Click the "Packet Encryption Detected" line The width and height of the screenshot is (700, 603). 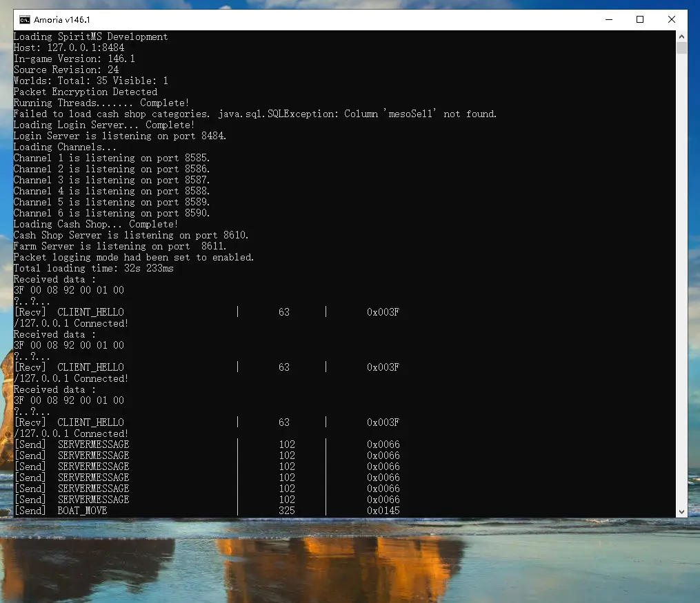86,92
